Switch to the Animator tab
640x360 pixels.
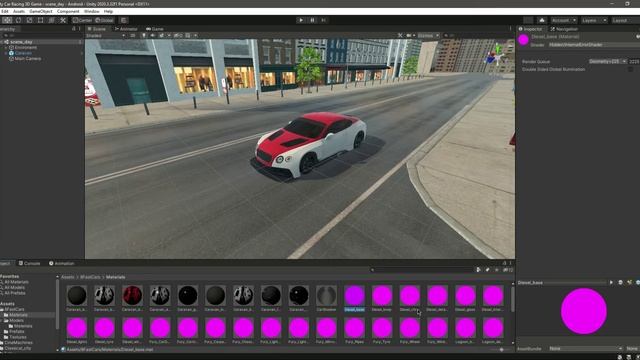tap(126, 29)
